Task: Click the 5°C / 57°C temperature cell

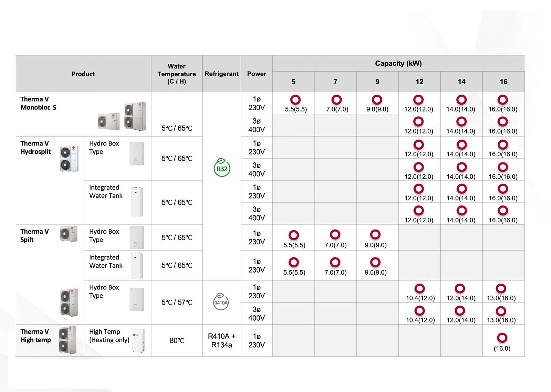Action: [x=177, y=302]
